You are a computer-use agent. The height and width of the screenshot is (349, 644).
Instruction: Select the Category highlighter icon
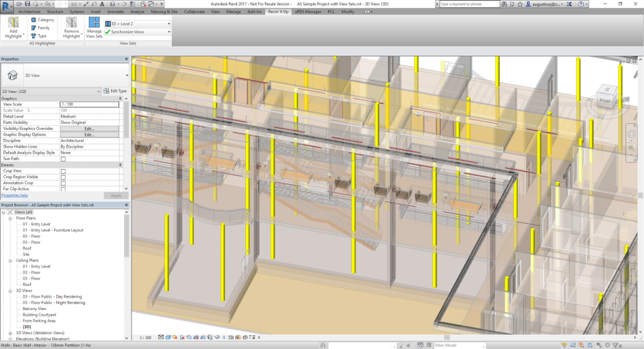click(33, 20)
